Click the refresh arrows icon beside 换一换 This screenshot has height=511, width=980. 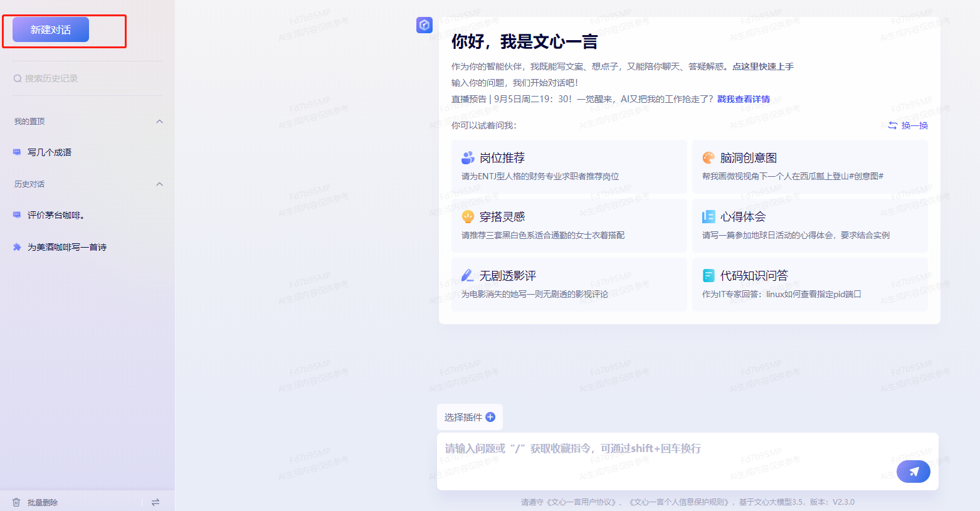coord(893,125)
